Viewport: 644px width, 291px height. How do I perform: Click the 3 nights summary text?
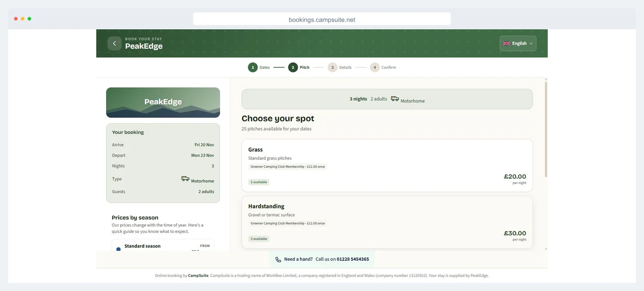[358, 99]
